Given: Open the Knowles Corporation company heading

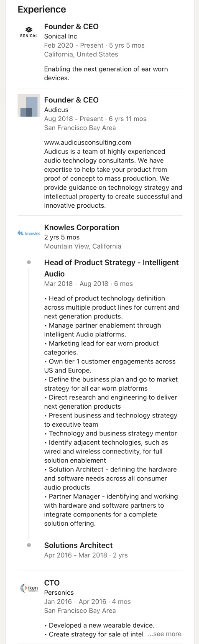Looking at the screenshot, I should click(x=82, y=227).
